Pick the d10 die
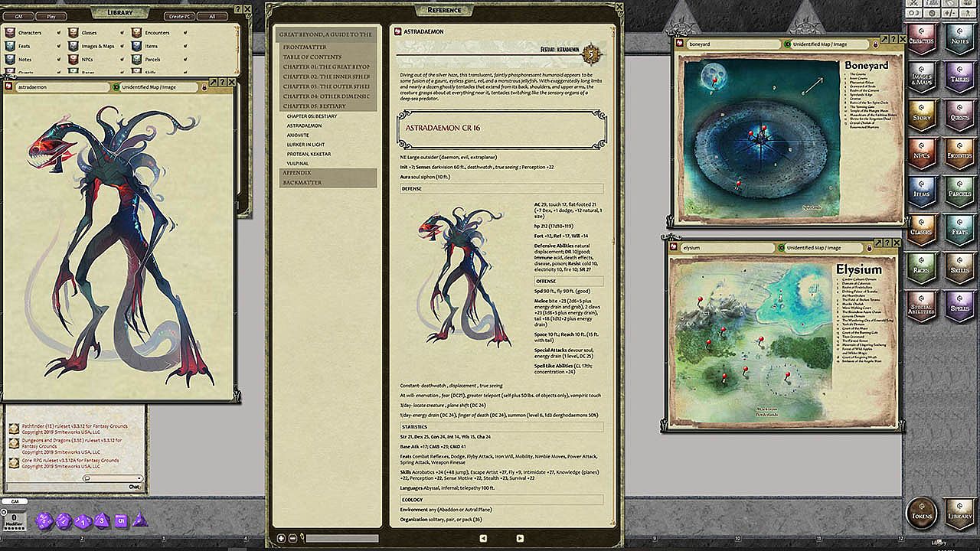 click(x=83, y=520)
